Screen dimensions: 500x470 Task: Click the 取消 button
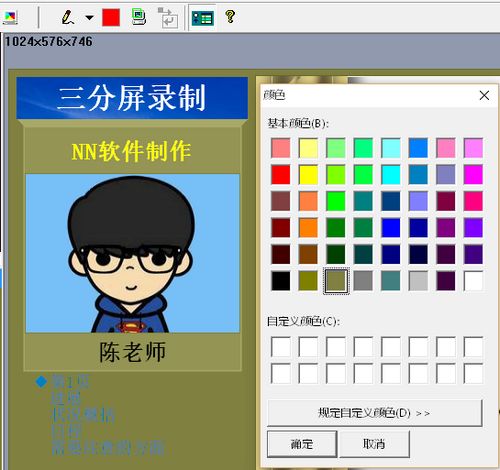click(374, 444)
